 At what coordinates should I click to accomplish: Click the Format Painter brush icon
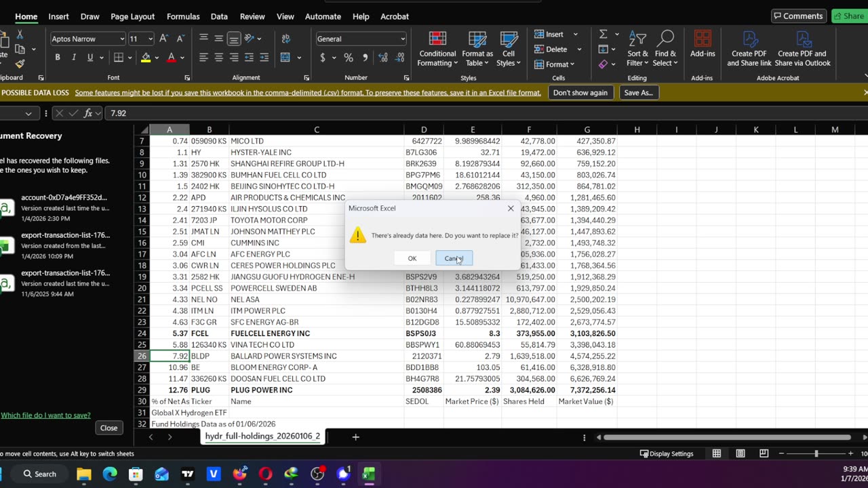tap(20, 64)
